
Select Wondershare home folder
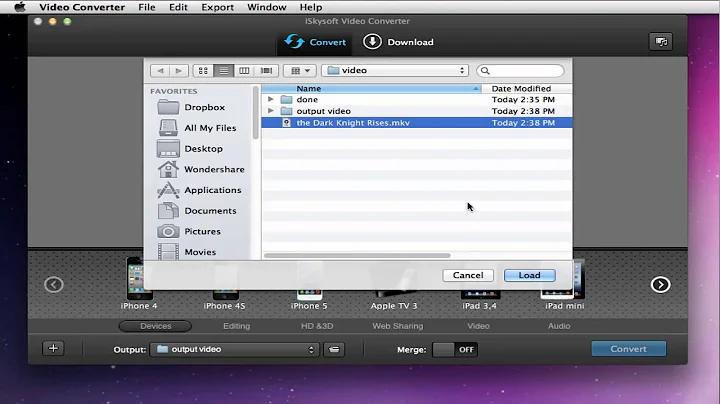tap(201, 169)
